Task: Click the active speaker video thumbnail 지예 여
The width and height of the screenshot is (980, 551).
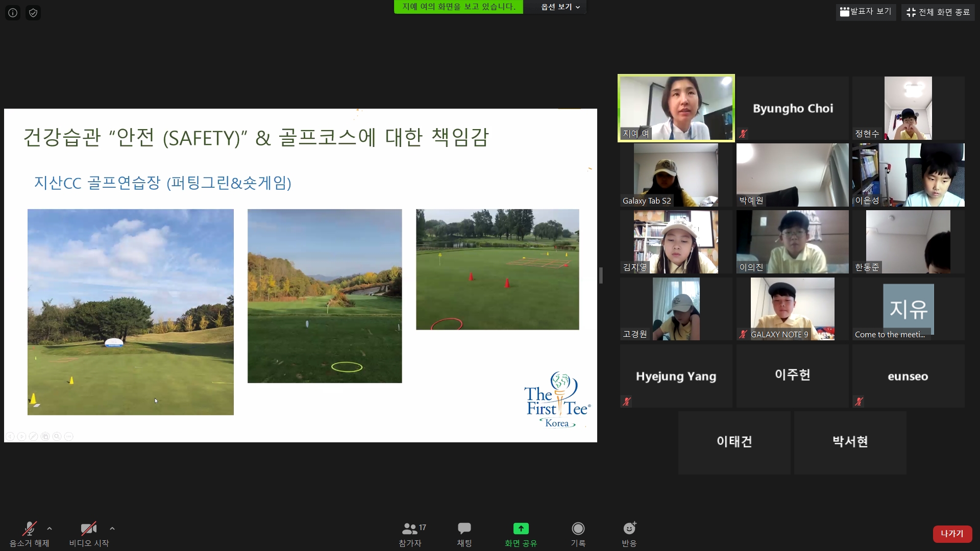Action: (676, 108)
